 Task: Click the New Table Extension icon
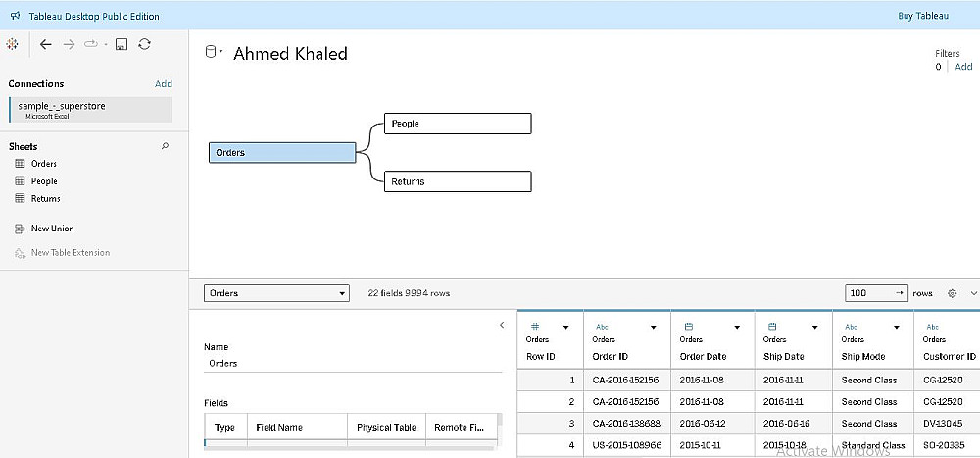click(x=20, y=253)
